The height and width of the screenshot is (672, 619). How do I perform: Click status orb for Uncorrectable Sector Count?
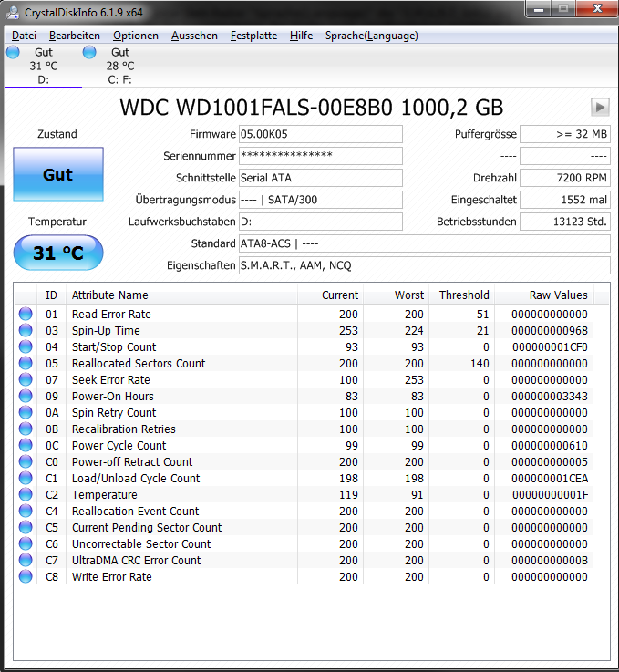(x=26, y=543)
